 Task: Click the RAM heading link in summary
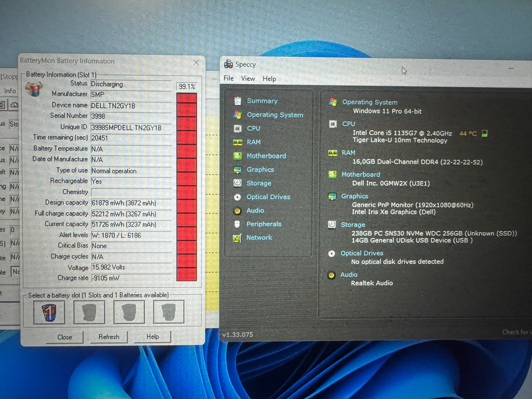[x=348, y=153]
